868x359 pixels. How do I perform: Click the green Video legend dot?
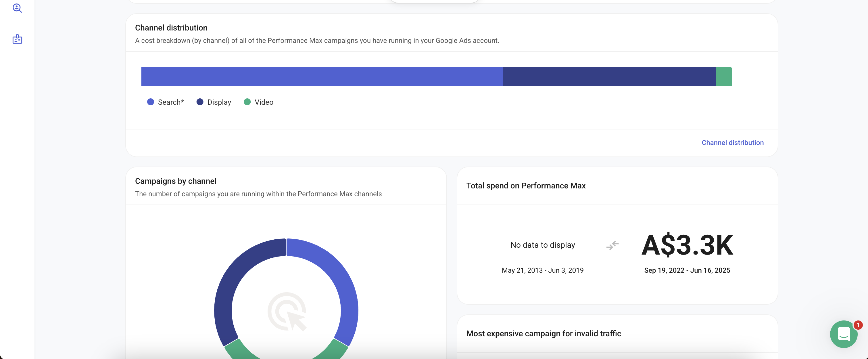(247, 102)
